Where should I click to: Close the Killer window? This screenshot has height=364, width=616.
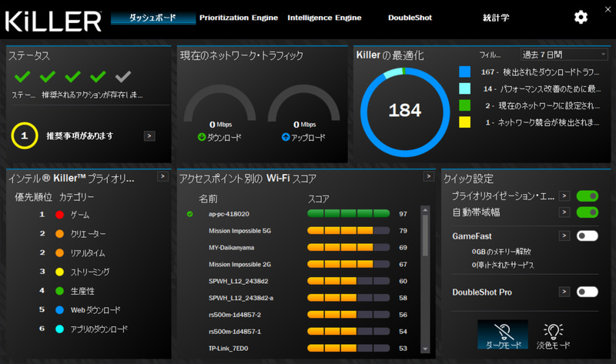[608, 9]
